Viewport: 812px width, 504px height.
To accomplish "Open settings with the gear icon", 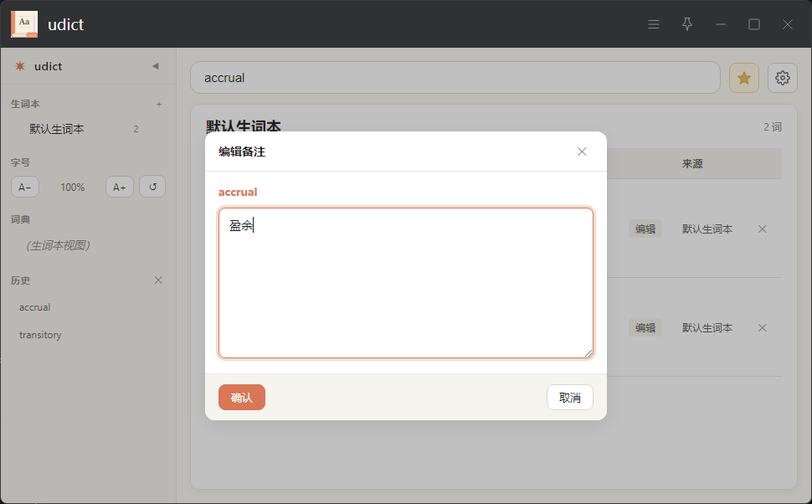I will coord(783,78).
